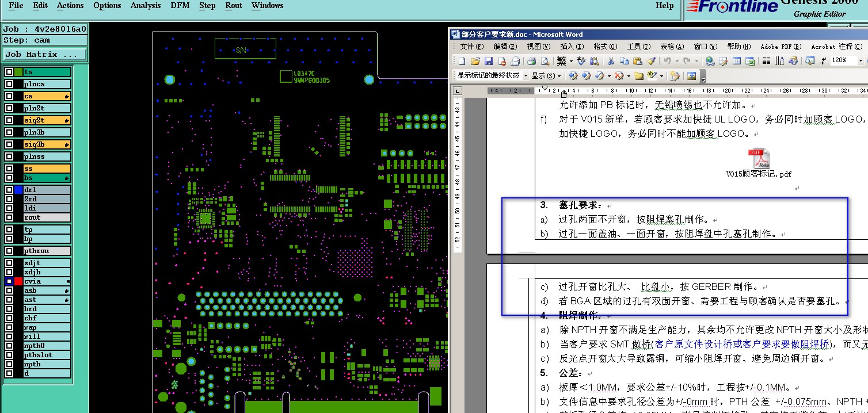Expand the 繁 conversion dropdown arrow
Screen dimensions: 868x413
pos(571,61)
